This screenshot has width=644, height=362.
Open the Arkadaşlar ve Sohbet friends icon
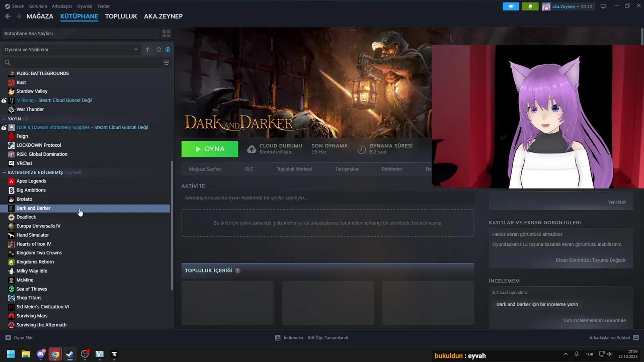tap(636, 338)
